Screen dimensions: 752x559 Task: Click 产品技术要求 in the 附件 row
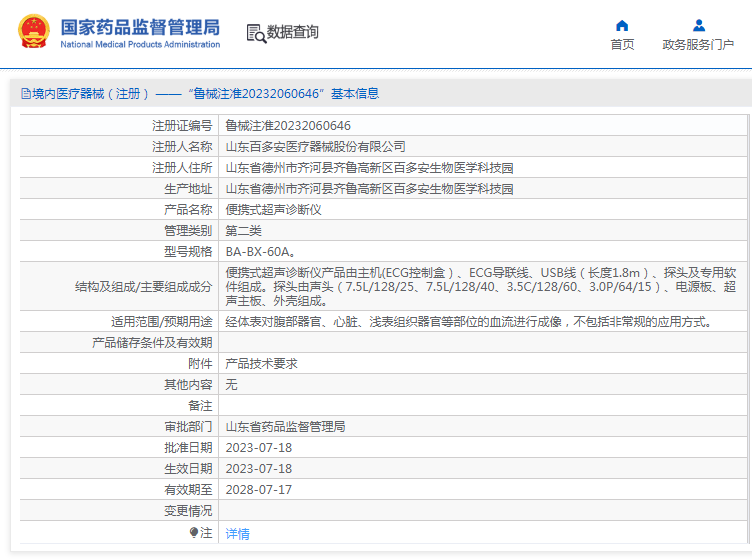[x=261, y=363]
